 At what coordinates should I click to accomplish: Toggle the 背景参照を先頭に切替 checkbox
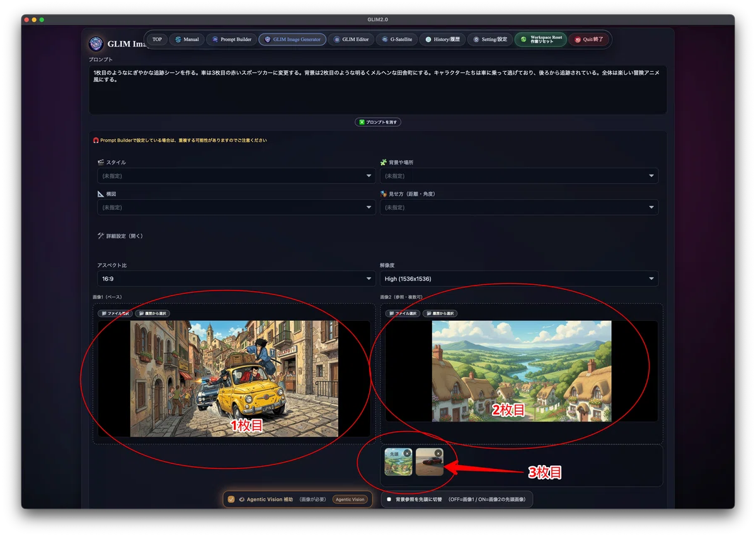[389, 499]
